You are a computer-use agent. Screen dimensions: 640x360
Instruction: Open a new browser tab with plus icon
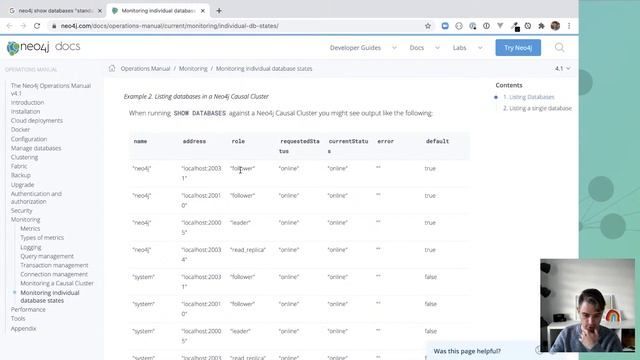[219, 11]
